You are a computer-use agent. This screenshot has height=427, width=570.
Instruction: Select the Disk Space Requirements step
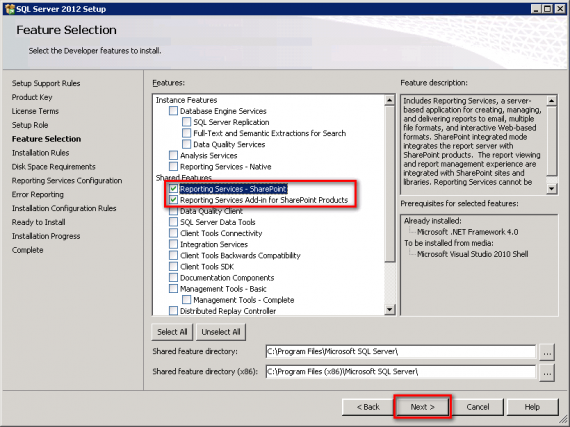click(x=53, y=166)
